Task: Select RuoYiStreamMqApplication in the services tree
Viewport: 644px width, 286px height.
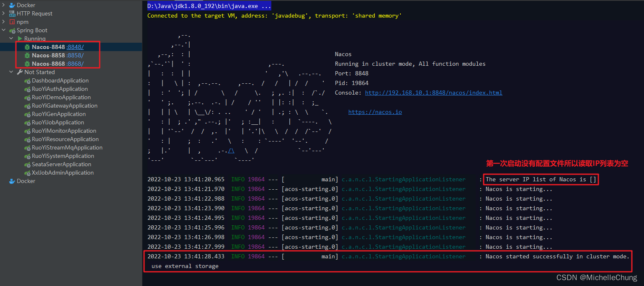Action: click(67, 147)
